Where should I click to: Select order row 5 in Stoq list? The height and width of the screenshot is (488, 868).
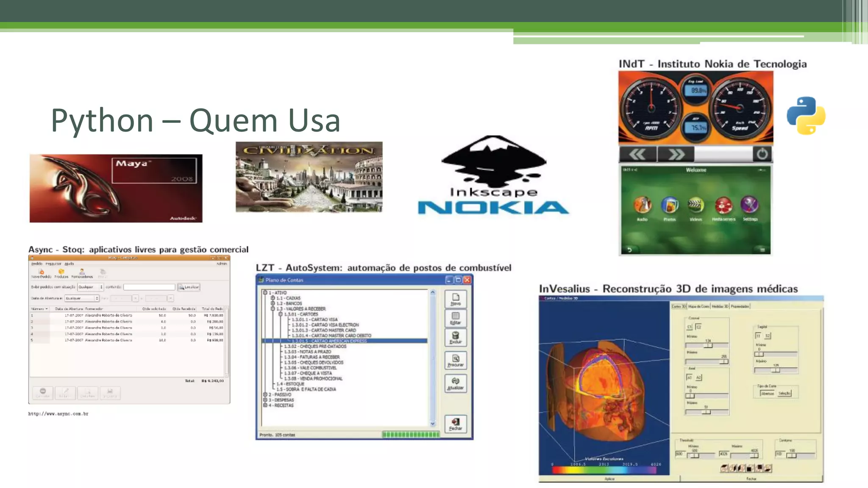(127, 340)
